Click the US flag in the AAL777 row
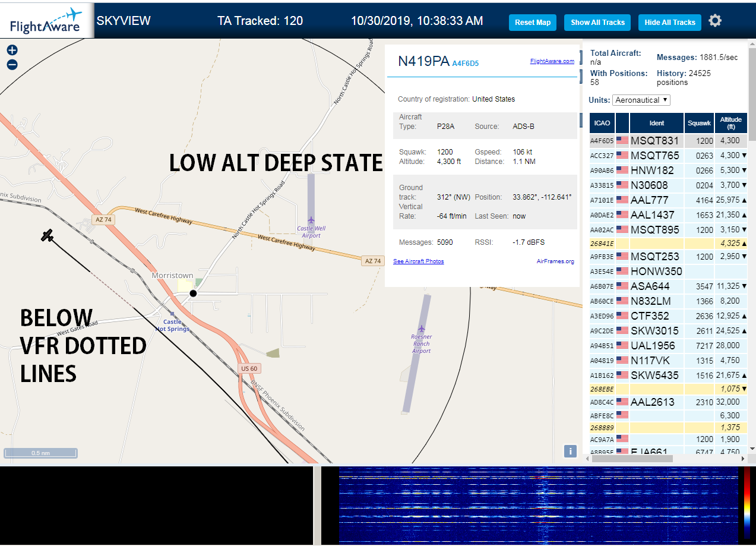This screenshot has width=756, height=546. (x=622, y=200)
